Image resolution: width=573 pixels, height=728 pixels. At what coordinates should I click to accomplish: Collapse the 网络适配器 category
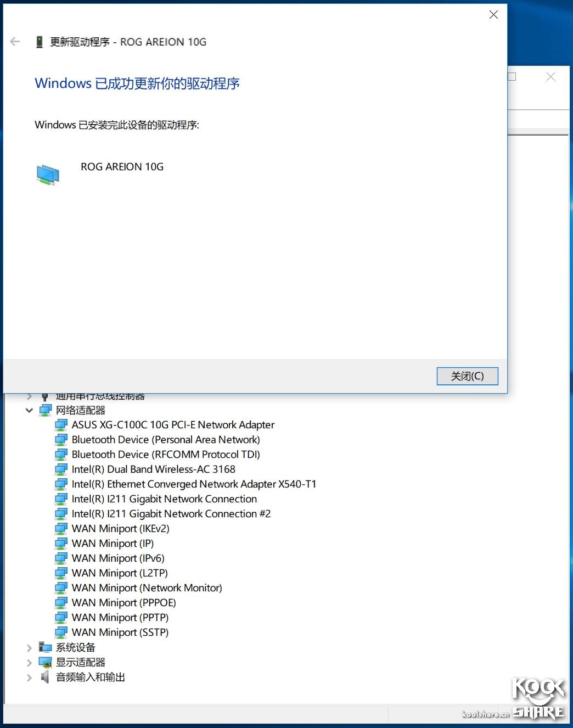pyautogui.click(x=29, y=410)
